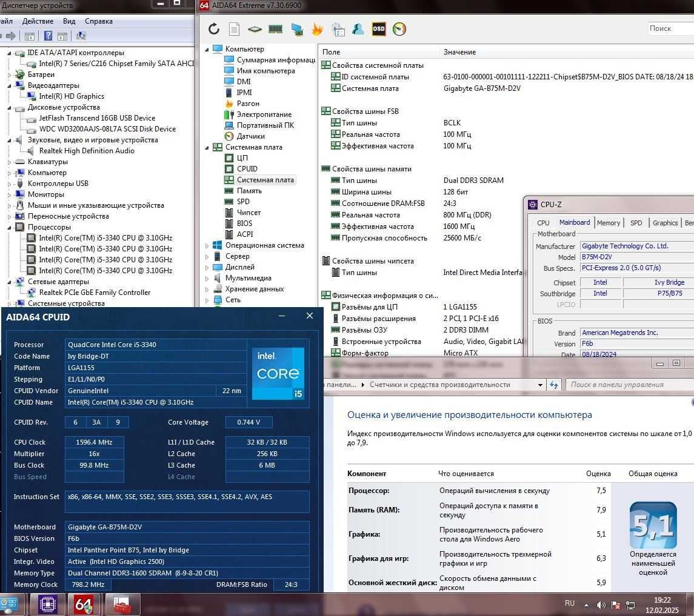Click the volume speaker tray icon
This screenshot has height=616, width=694.
tap(601, 604)
